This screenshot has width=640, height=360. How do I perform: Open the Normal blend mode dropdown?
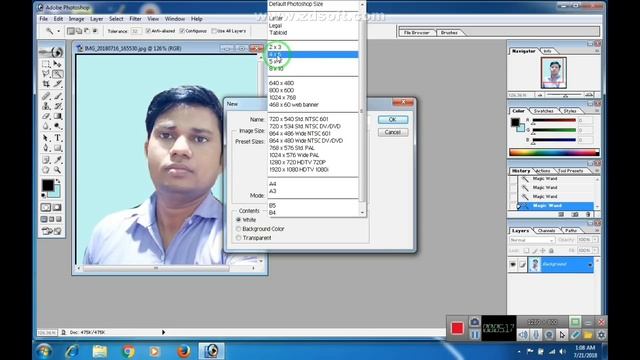[x=532, y=240]
